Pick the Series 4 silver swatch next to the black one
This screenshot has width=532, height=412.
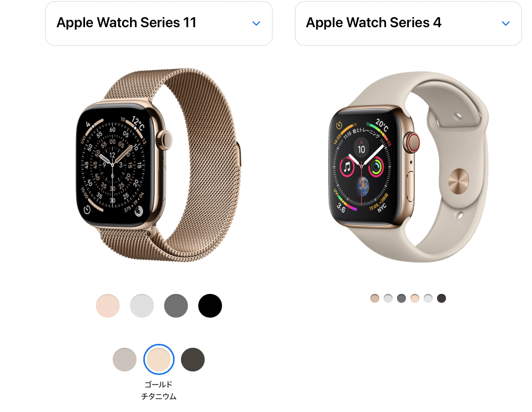pos(428,298)
